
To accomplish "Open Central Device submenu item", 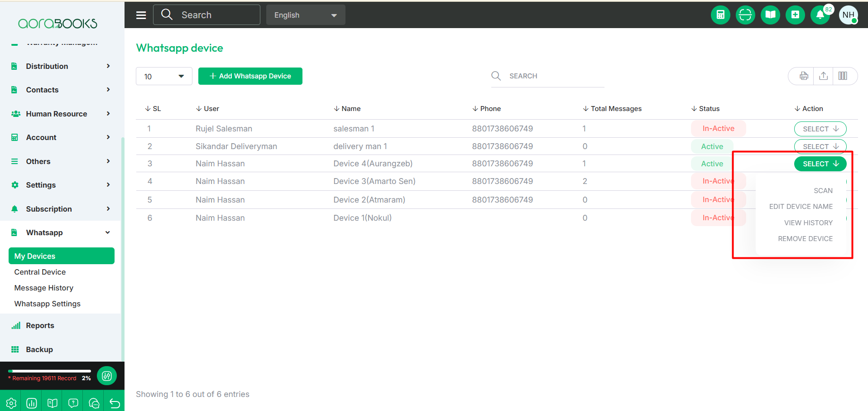I will pos(40,272).
